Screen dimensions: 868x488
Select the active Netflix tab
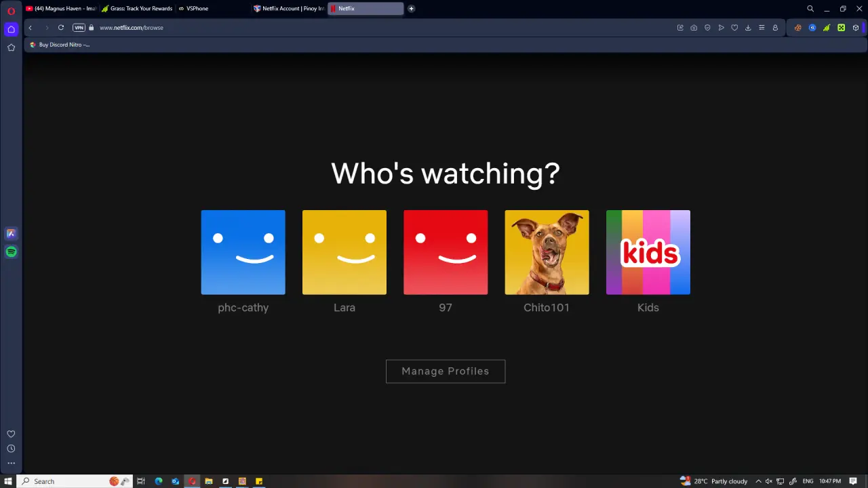(366, 9)
